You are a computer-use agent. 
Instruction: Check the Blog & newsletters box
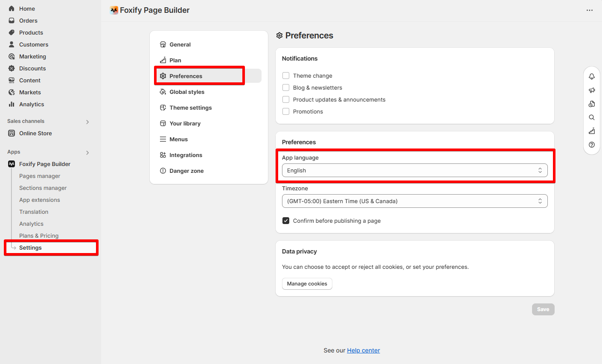click(x=286, y=87)
